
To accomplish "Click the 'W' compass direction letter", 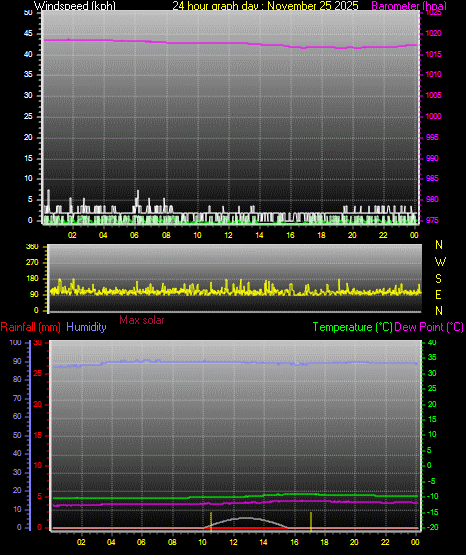I will 440,262.
